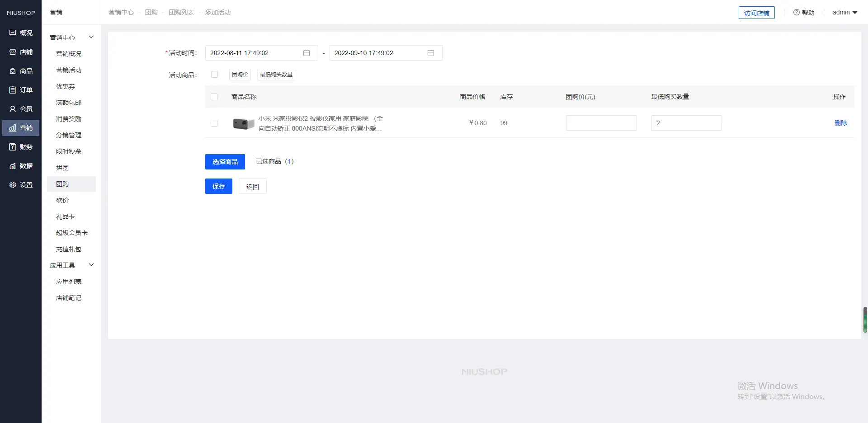The width and height of the screenshot is (868, 423).
Task: Collapse the 应用工具 section
Action: tap(91, 265)
